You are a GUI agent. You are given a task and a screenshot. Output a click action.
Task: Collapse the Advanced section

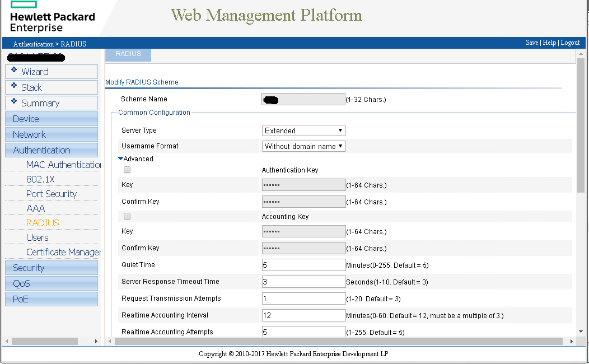point(120,158)
